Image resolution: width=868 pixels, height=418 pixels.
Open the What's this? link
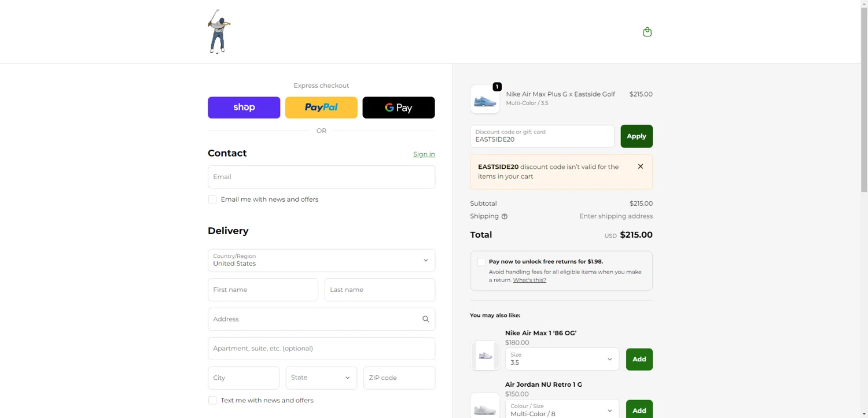[529, 280]
